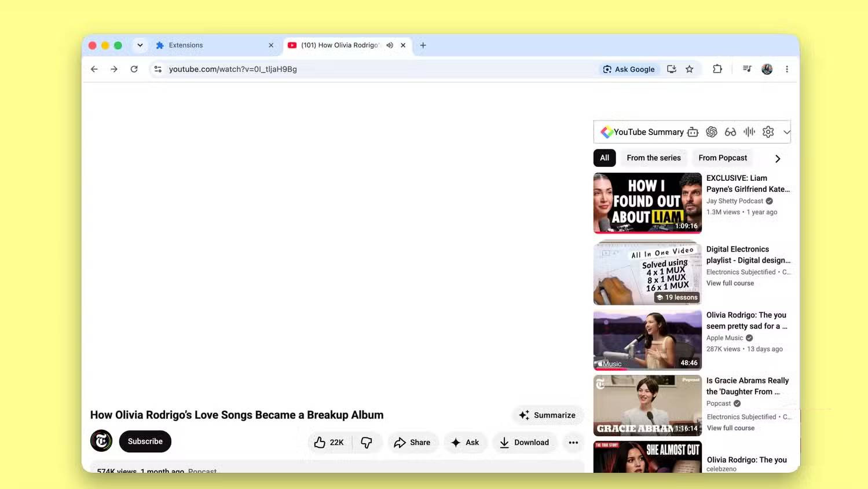Viewport: 868px width, 489px height.
Task: Go back in browser history
Action: [x=94, y=69]
